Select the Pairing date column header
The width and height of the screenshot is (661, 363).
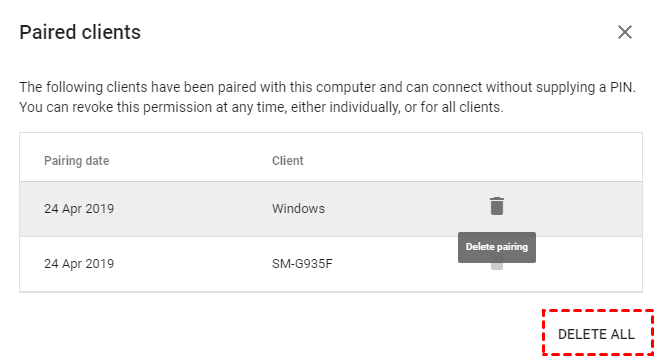76,161
